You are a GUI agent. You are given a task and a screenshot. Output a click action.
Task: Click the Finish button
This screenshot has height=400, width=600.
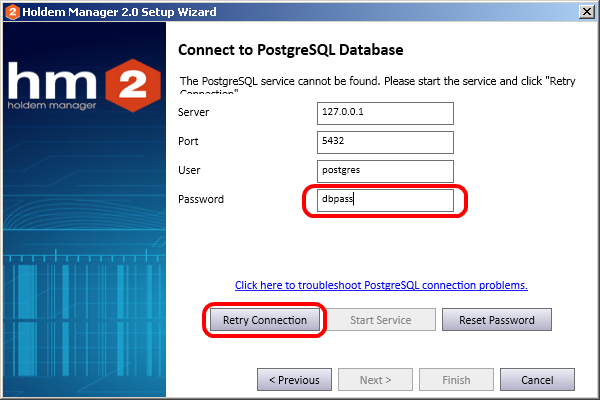pos(456,380)
